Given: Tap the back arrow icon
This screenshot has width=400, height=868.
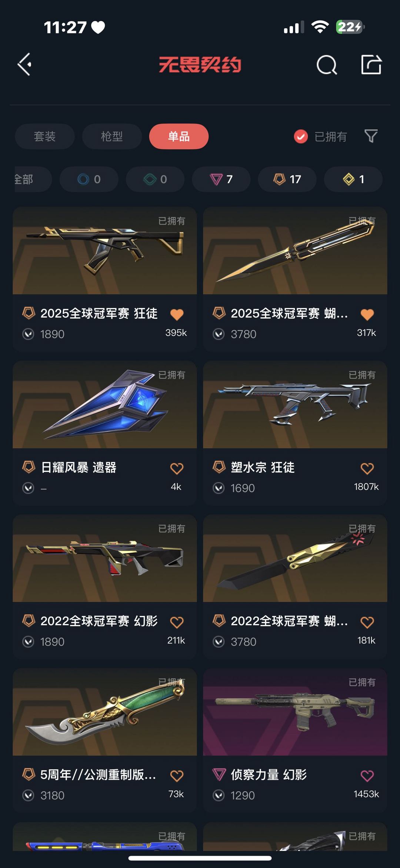Looking at the screenshot, I should 24,65.
